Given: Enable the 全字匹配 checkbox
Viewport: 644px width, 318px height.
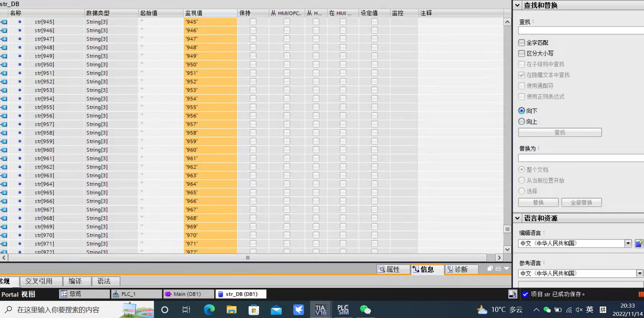Looking at the screenshot, I should (x=522, y=43).
